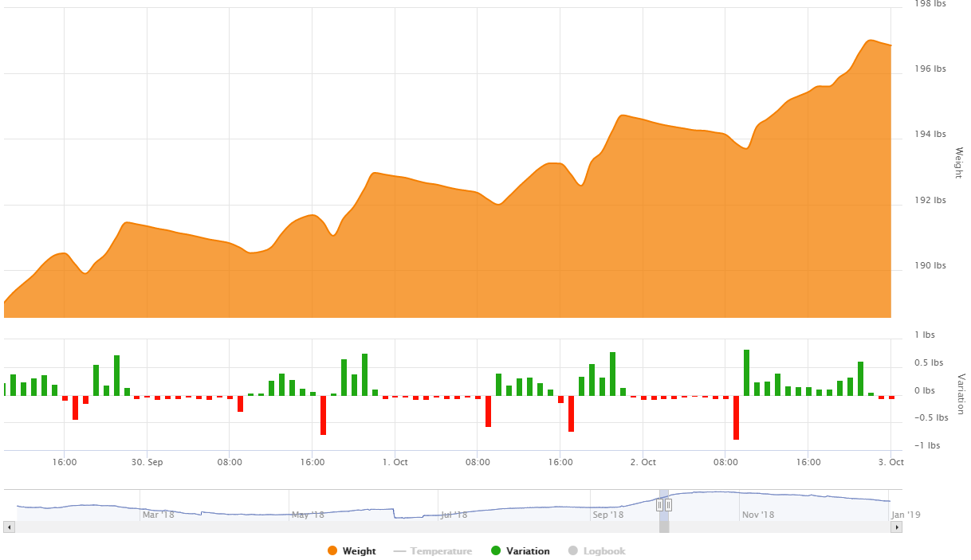This screenshot has height=560, width=971.
Task: Click navigator scrollbar left arrow
Action: [10, 527]
